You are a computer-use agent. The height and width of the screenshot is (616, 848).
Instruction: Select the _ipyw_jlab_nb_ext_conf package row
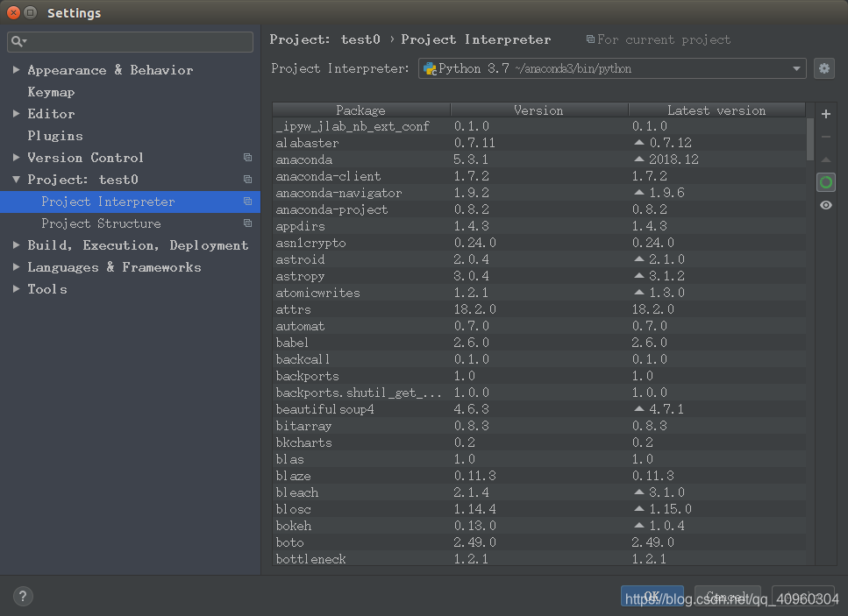click(x=539, y=126)
